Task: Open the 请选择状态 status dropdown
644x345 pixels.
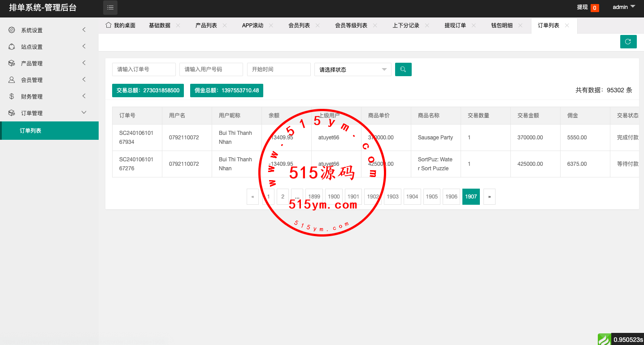Action: point(352,69)
